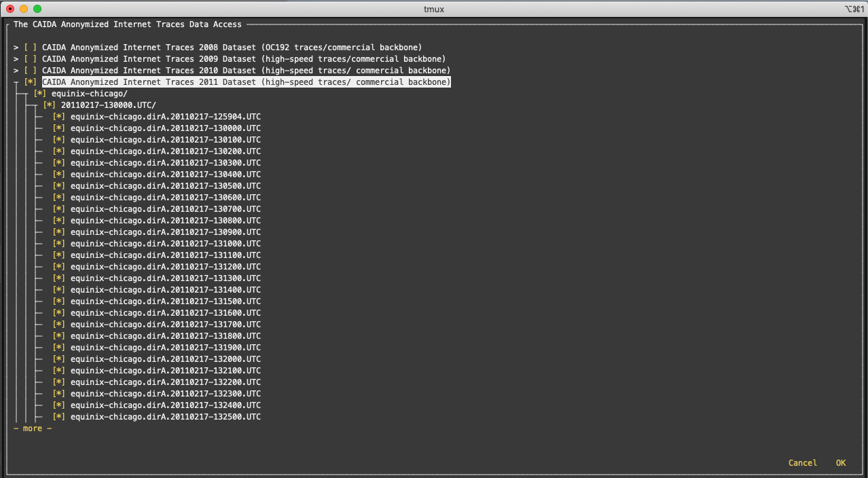The width and height of the screenshot is (868, 478).
Task: Uncheck the 20110217-130000.UTC/ folder checkbox
Action: (x=49, y=105)
